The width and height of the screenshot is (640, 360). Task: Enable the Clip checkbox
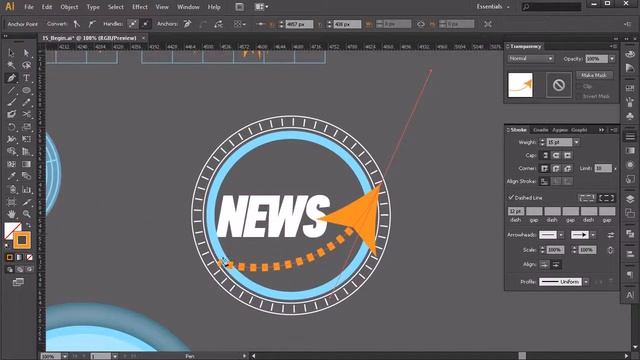point(580,87)
